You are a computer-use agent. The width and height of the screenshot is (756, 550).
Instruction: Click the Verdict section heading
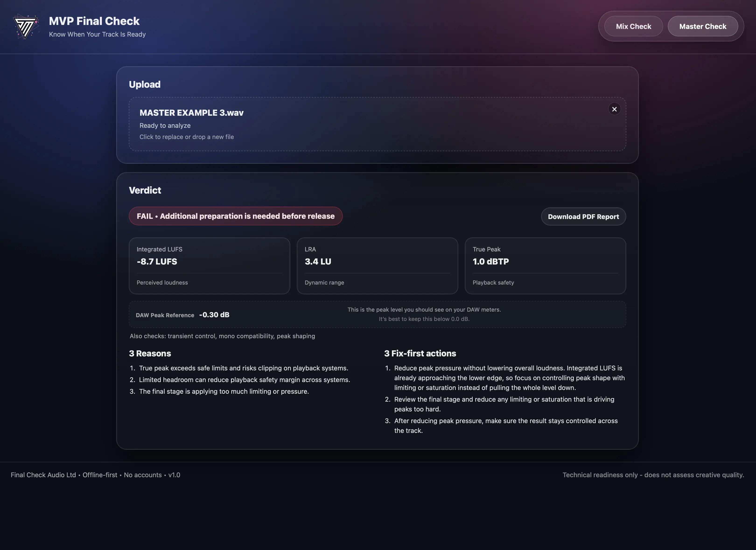click(145, 190)
